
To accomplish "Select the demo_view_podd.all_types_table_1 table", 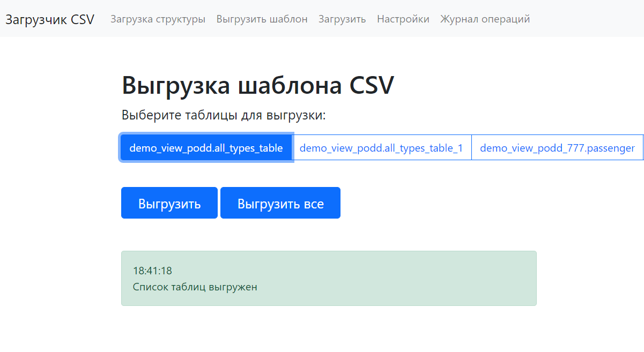I will (x=382, y=147).
